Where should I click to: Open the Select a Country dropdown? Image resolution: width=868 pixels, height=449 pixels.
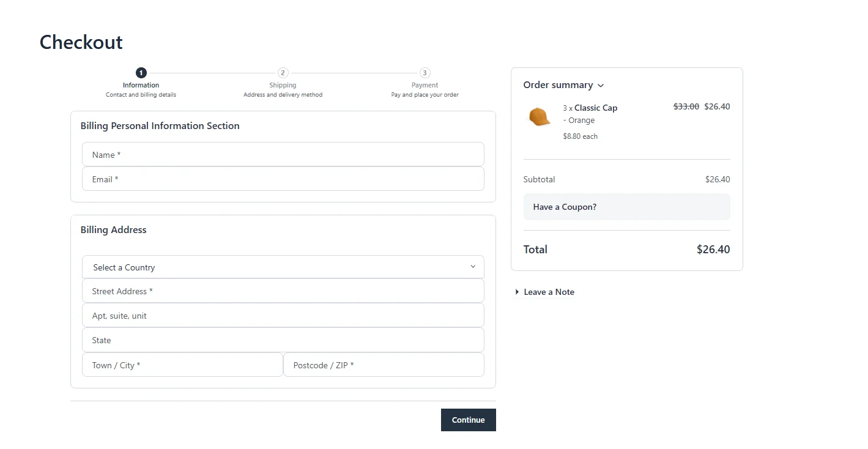click(283, 267)
